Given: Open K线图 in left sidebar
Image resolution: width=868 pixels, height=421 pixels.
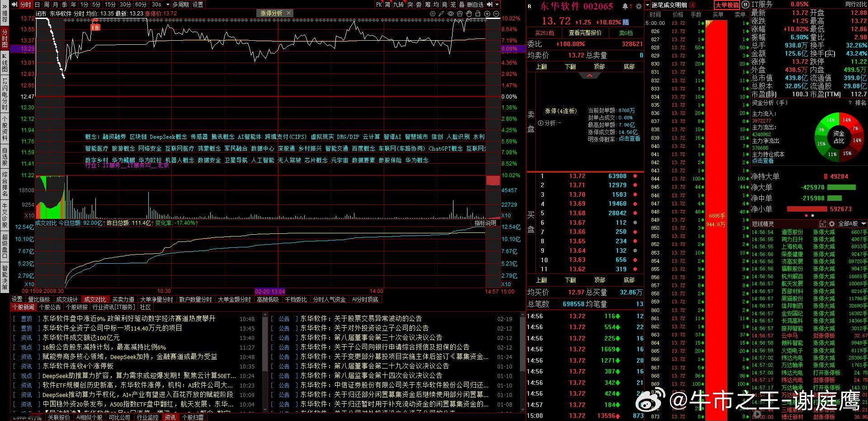Looking at the screenshot, I should (x=5, y=64).
